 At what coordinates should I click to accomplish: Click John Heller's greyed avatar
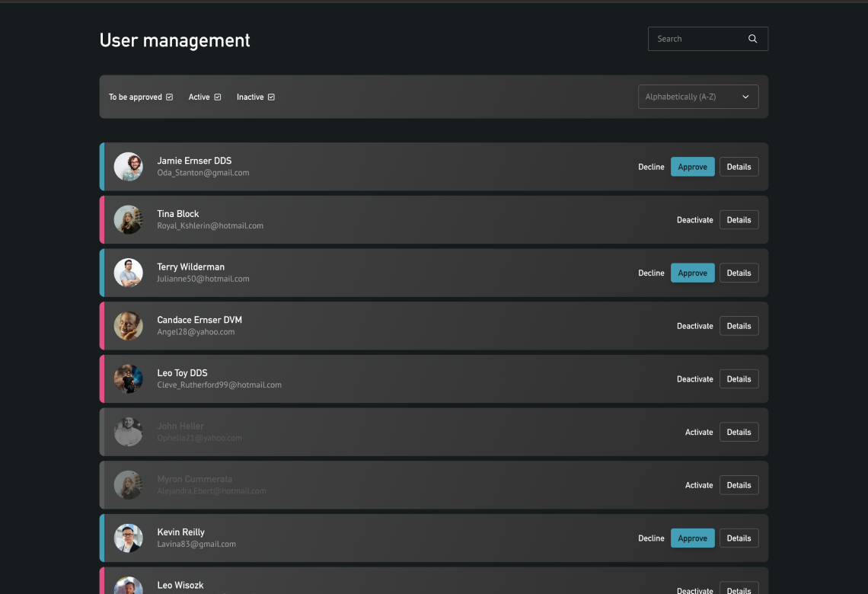coord(129,432)
